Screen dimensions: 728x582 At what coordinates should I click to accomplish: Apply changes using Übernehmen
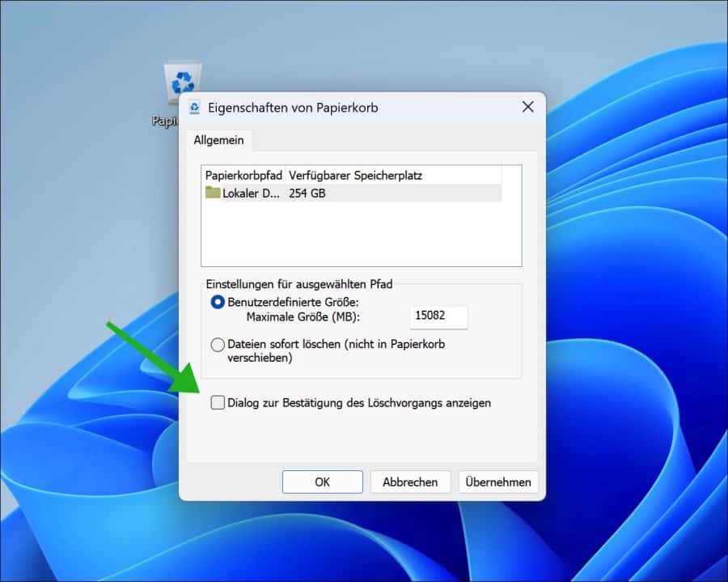point(498,482)
